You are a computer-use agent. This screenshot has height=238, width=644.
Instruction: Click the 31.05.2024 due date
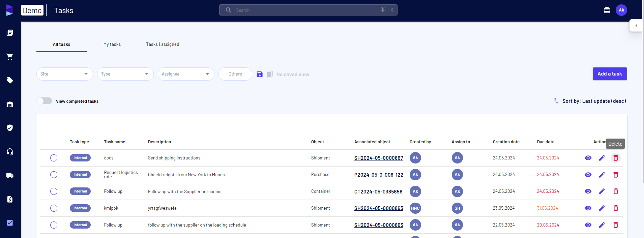pos(547,208)
